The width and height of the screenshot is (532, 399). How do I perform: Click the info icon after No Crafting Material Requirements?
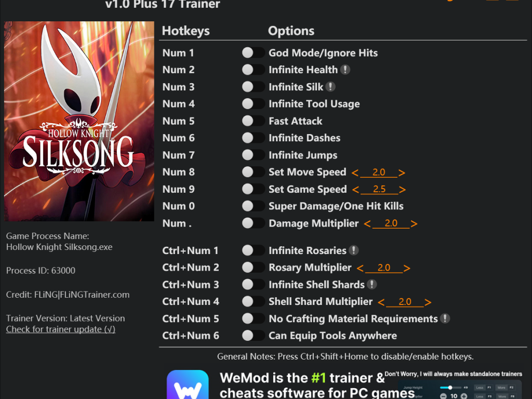click(445, 318)
